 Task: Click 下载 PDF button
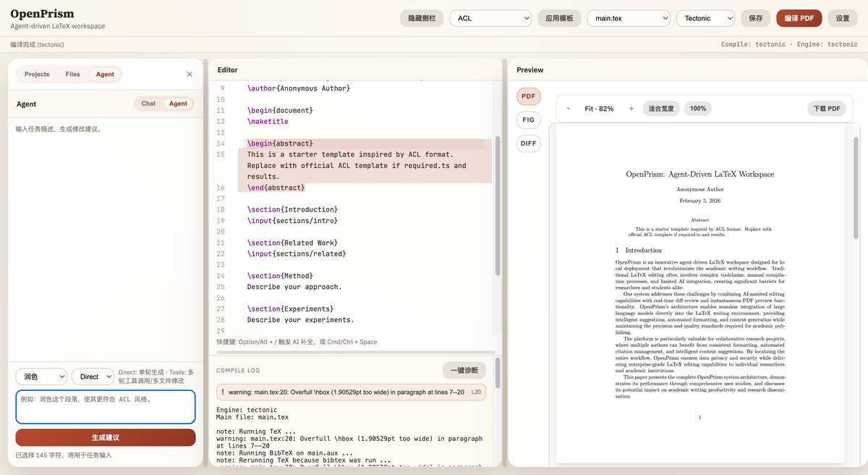[827, 109]
